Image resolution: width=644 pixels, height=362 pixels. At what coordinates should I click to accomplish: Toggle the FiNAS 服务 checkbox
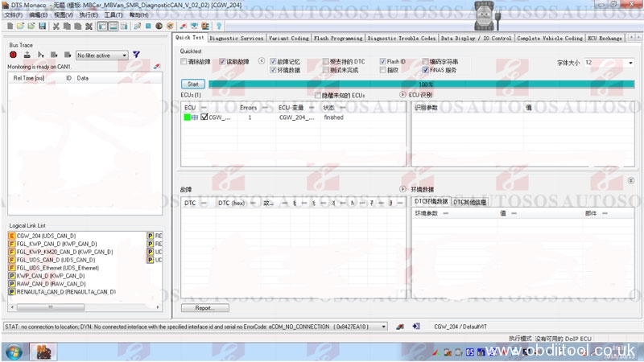pos(426,70)
